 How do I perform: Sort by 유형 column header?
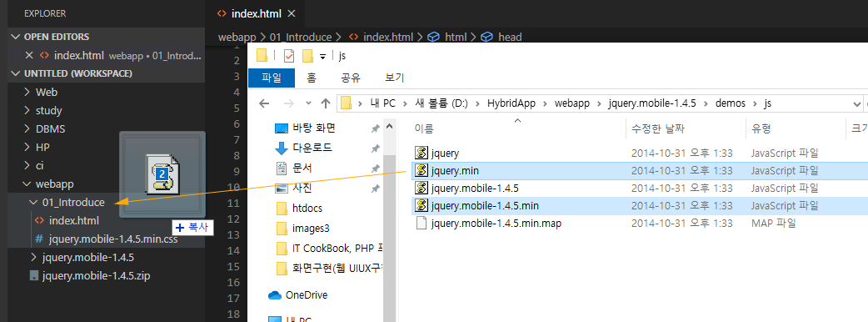coord(761,129)
